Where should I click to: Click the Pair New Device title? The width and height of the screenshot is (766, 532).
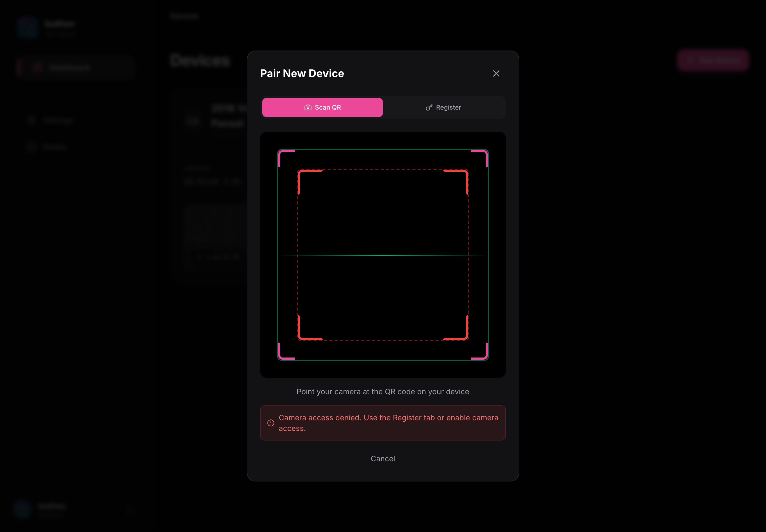tap(302, 73)
